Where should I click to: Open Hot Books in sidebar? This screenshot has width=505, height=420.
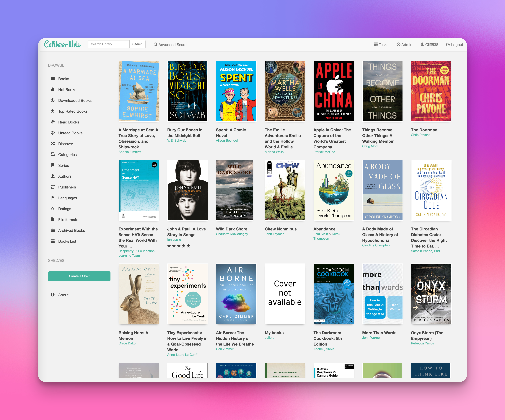[x=67, y=90]
